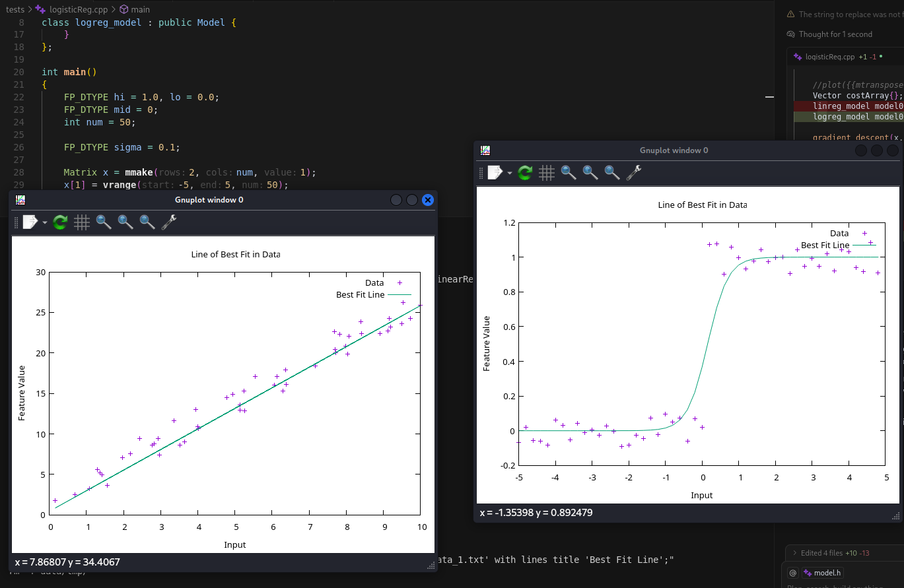Click first magnifier icon in right Gnuplot toolbar

click(569, 173)
